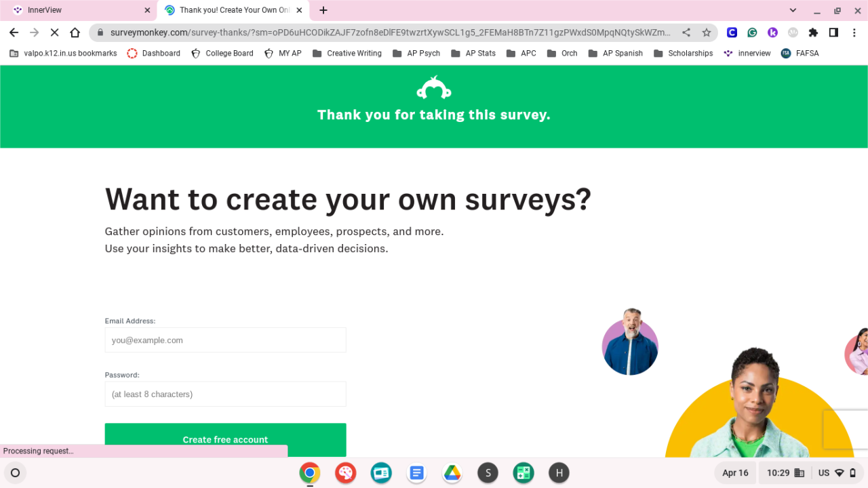Open the Chrome three-dot menu

(x=854, y=33)
